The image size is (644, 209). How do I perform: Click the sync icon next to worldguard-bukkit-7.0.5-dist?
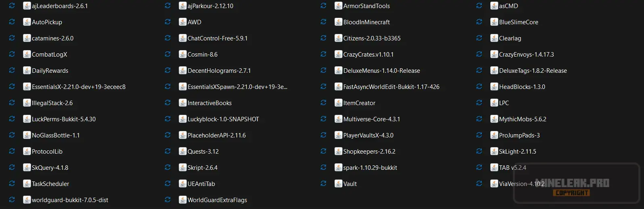12,200
